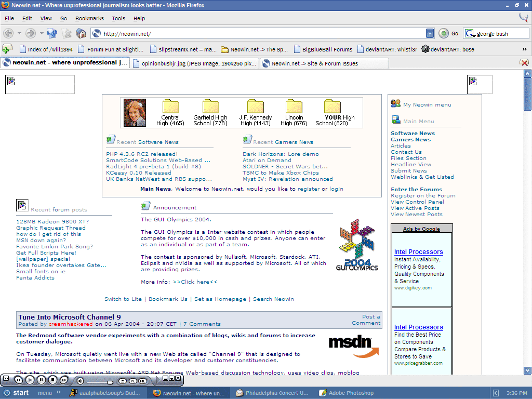Click the green Go button icon

[444, 33]
